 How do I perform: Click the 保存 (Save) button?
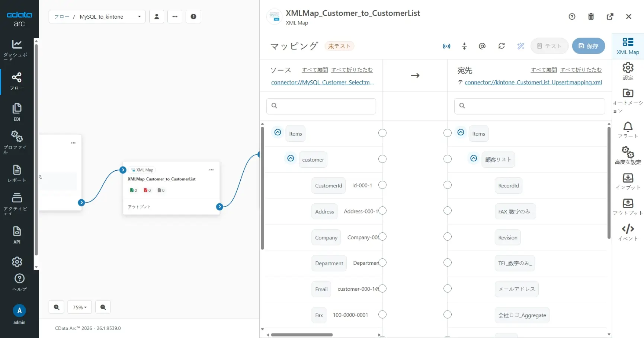[x=589, y=46]
